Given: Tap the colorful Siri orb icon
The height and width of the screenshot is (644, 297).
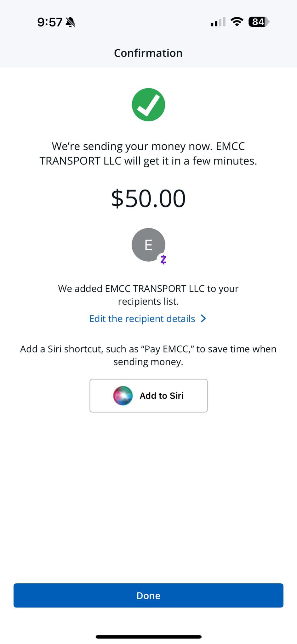Looking at the screenshot, I should pos(123,396).
